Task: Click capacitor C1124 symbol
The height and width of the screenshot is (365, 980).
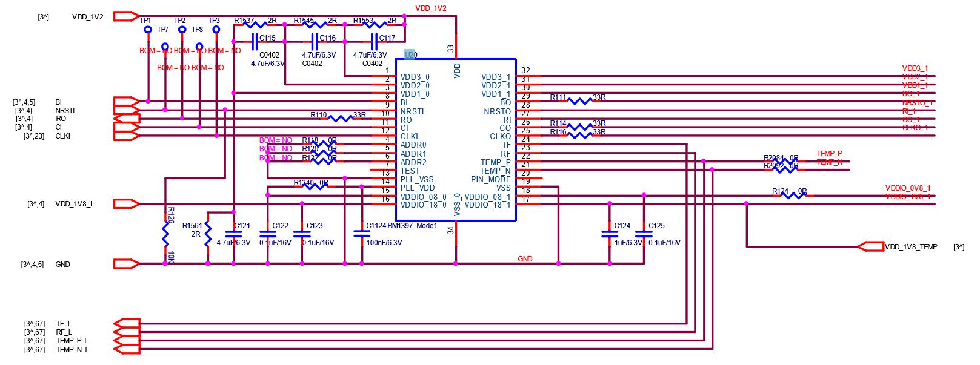Action: (362, 233)
